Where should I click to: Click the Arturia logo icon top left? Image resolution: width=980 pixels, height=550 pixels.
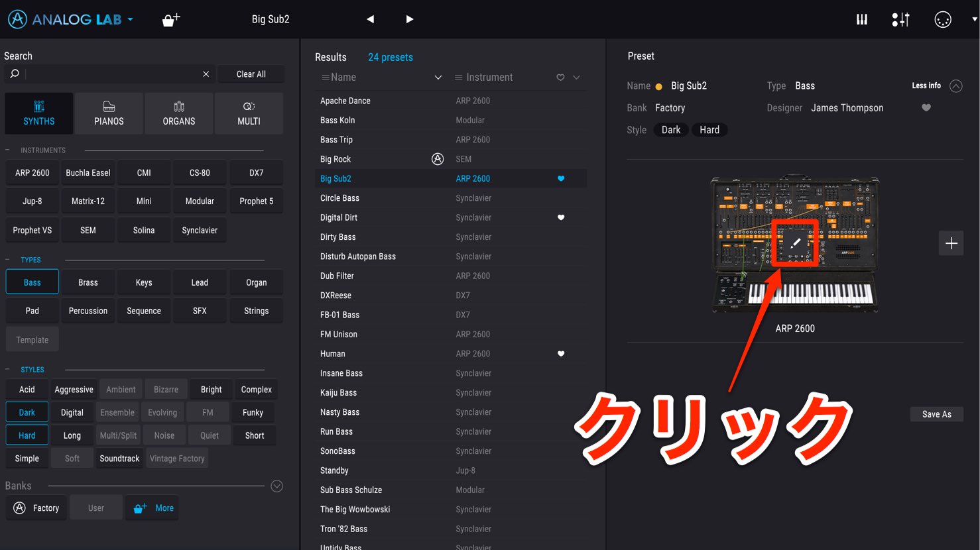tap(18, 19)
